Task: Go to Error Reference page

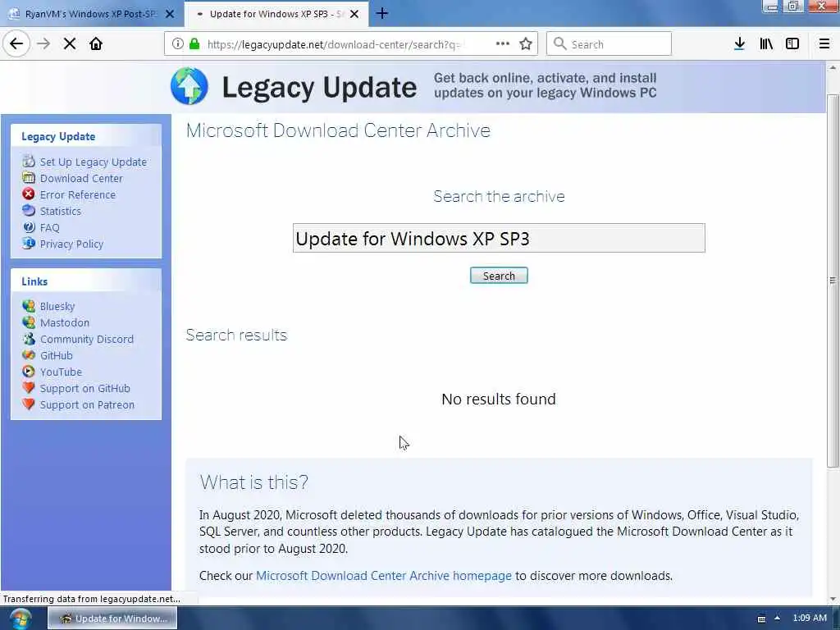Action: coord(78,195)
